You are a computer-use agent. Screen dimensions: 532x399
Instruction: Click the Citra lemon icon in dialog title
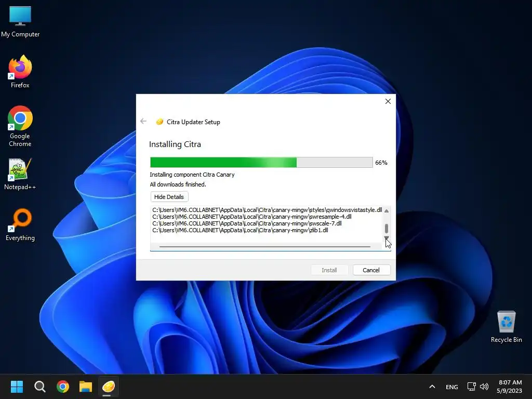coord(159,122)
